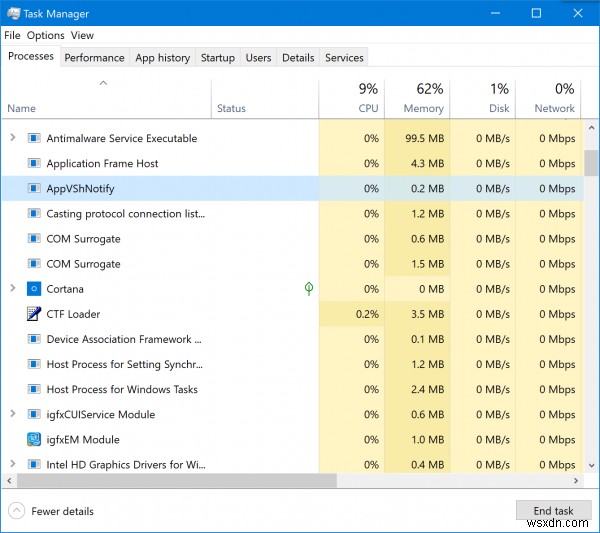This screenshot has width=600, height=533.
Task: Expand igfxCUIService Module process group
Action: pyautogui.click(x=13, y=414)
